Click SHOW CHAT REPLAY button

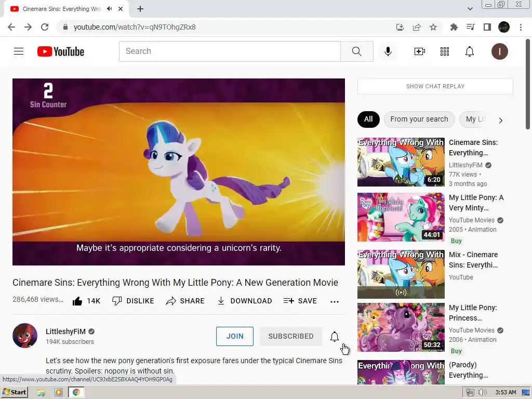tap(435, 87)
